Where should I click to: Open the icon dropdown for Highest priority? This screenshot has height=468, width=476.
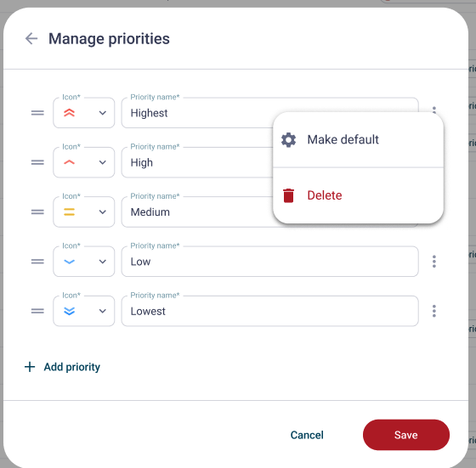click(x=84, y=113)
